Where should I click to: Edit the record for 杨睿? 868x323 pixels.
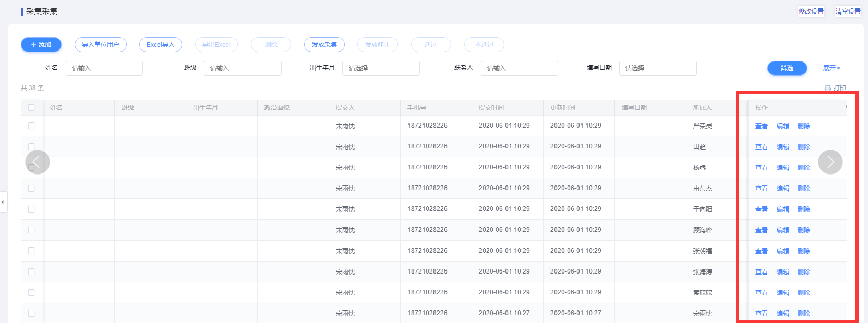click(783, 168)
